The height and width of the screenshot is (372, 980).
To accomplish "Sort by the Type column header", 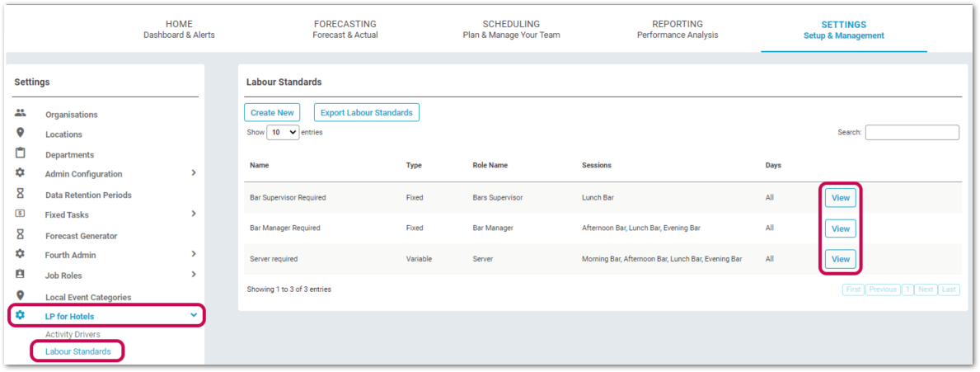I will [x=414, y=166].
